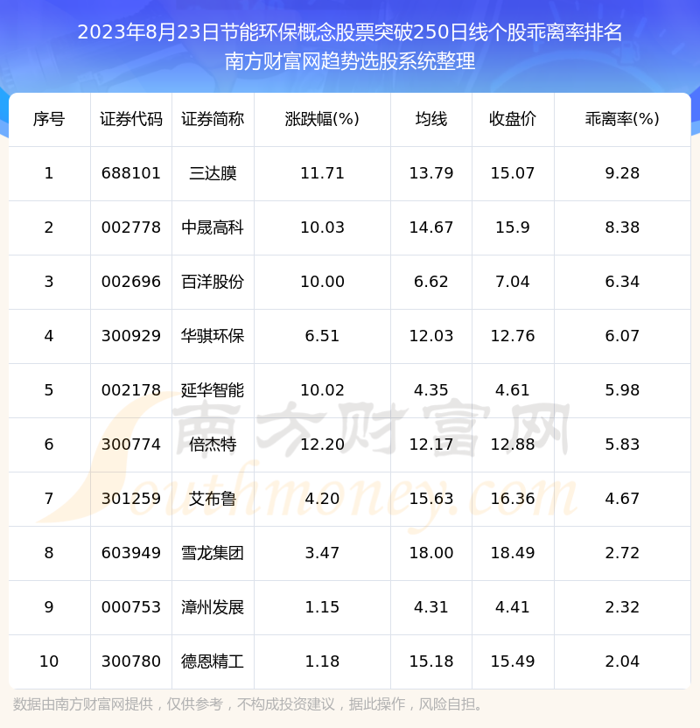Click the 12.17 moving average cell
The image size is (700, 728).
click(431, 444)
